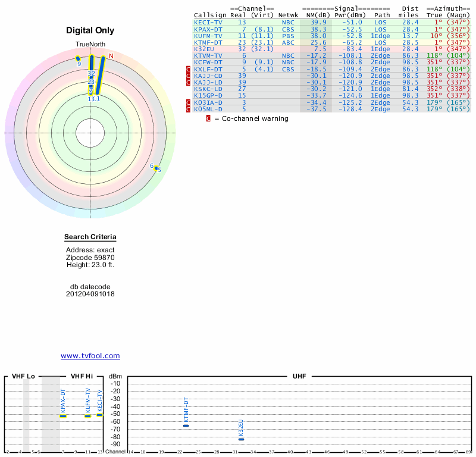
Task: Click KECI-TV marker in VHF Hi chart
Action: (99, 414)
